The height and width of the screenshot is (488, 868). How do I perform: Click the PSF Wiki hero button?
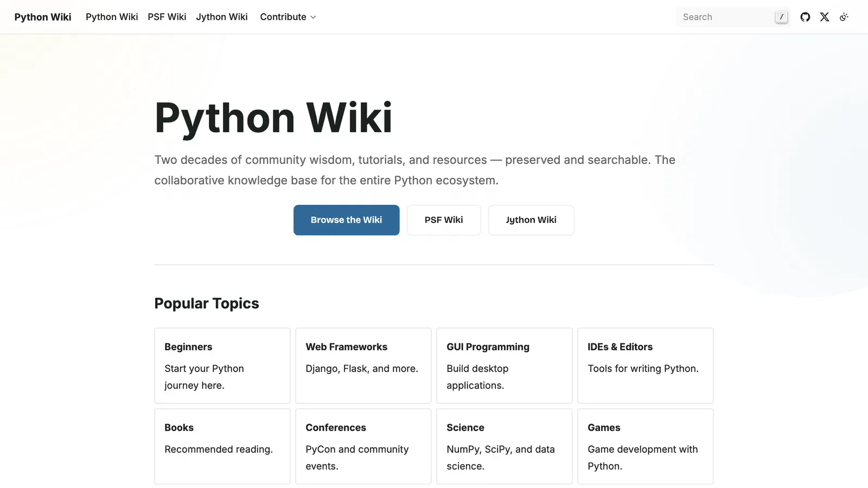point(444,220)
